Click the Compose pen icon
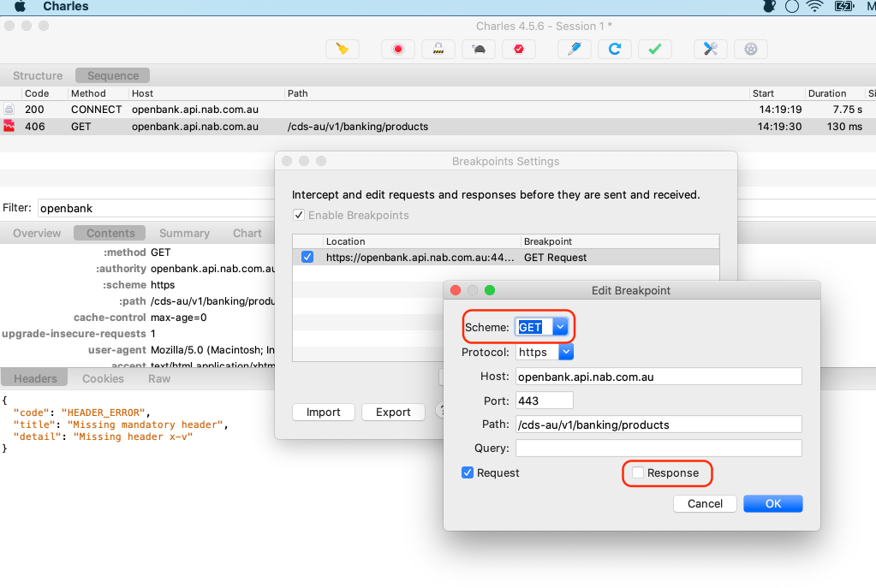 (x=574, y=49)
